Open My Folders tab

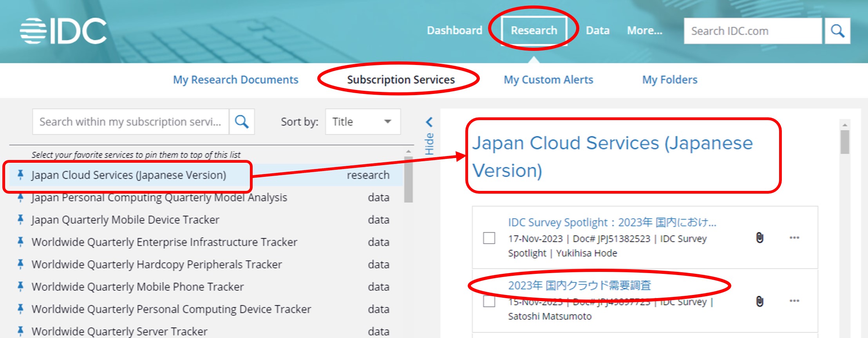click(670, 80)
